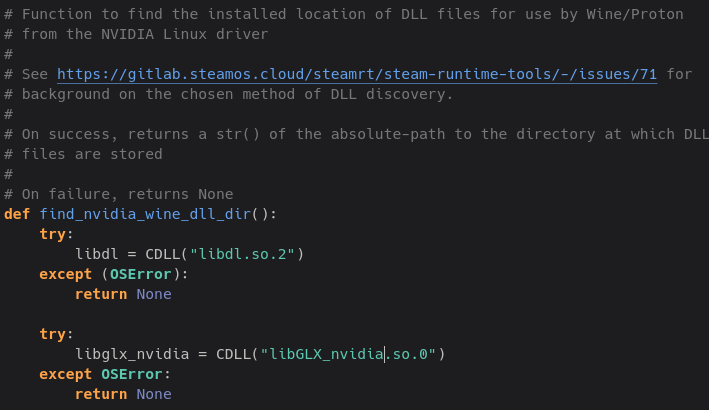The width and height of the screenshot is (709, 410).
Task: Click the "libGLX_nvidia.so.0" string literal
Action: pyautogui.click(x=351, y=354)
